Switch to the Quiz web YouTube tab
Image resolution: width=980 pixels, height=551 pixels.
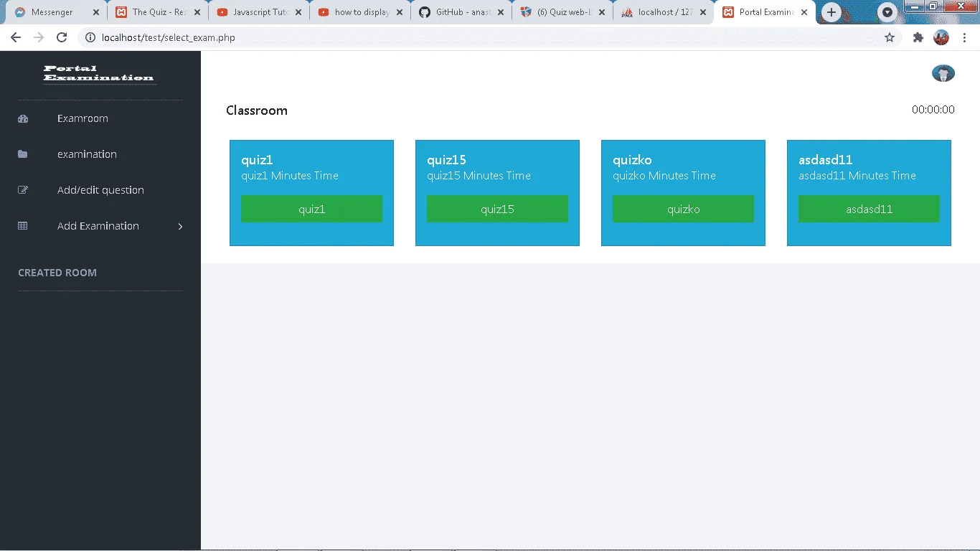point(562,12)
